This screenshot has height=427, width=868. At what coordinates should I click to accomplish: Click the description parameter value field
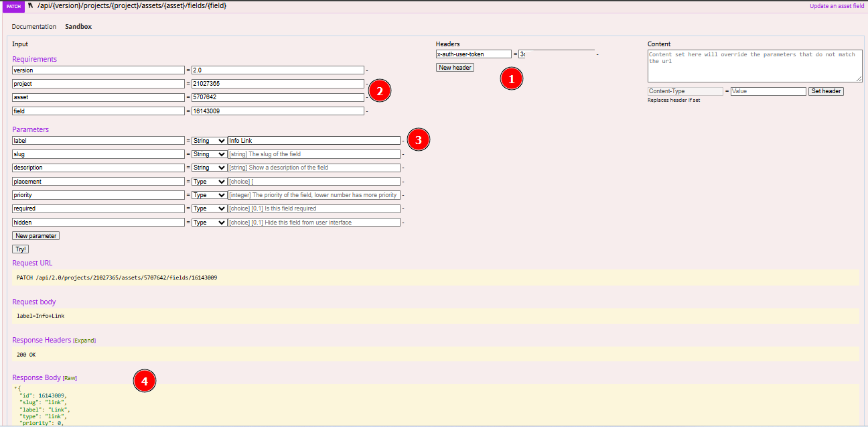coord(314,168)
